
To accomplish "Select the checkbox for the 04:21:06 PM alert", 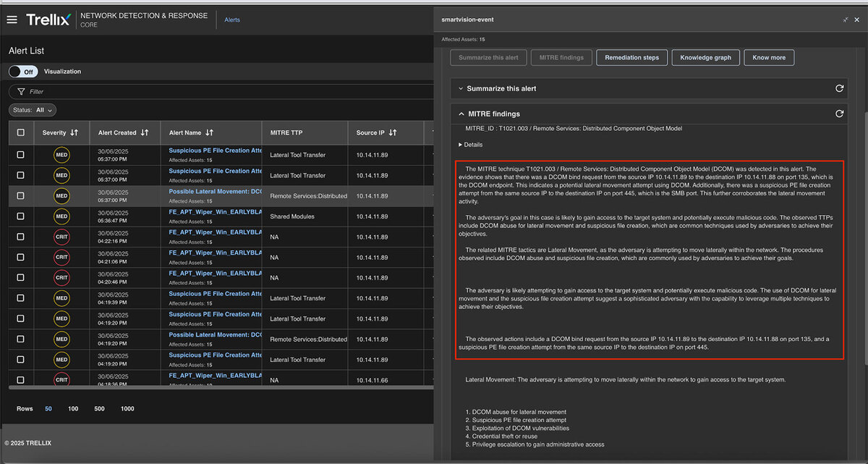I will pyautogui.click(x=20, y=257).
